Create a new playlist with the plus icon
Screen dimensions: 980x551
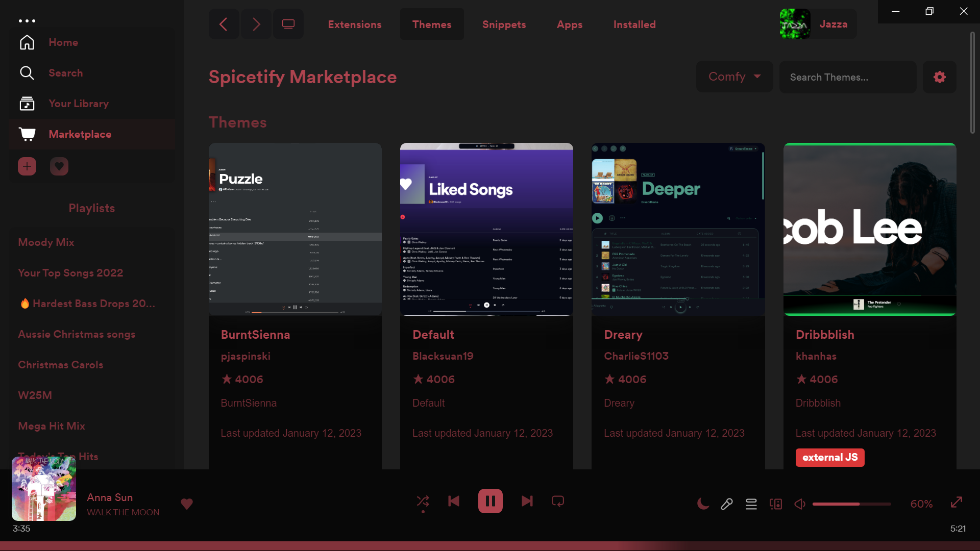[27, 166]
